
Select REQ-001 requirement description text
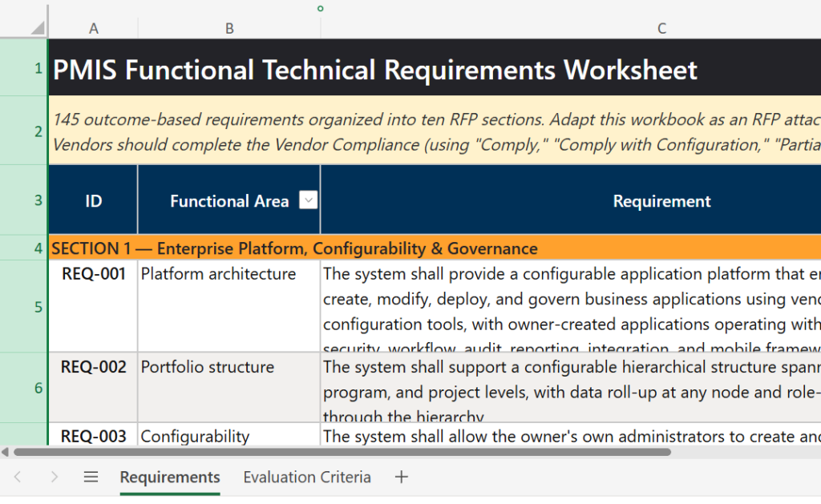[571, 306]
